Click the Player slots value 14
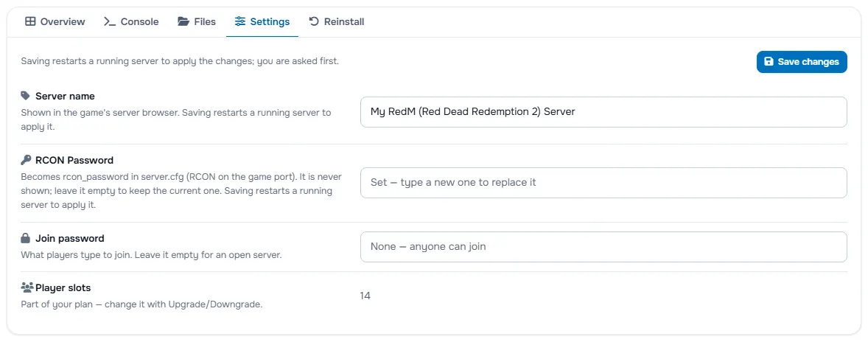The width and height of the screenshot is (868, 342). pos(365,296)
